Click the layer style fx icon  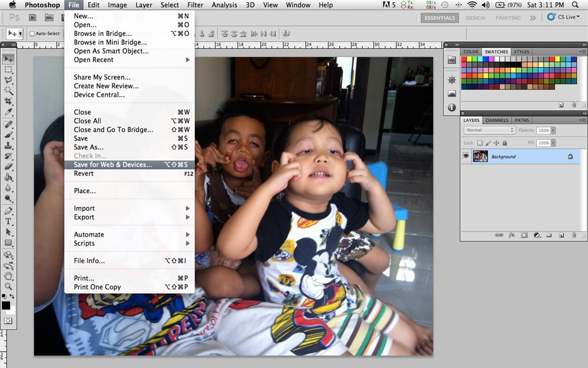pos(511,235)
